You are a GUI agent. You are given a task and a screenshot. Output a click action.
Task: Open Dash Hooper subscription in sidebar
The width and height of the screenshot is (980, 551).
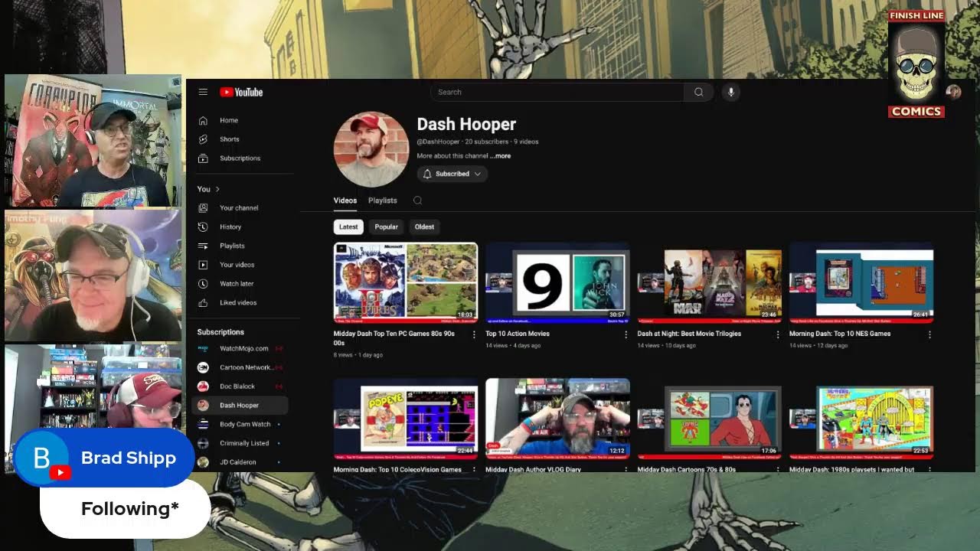[x=240, y=406]
